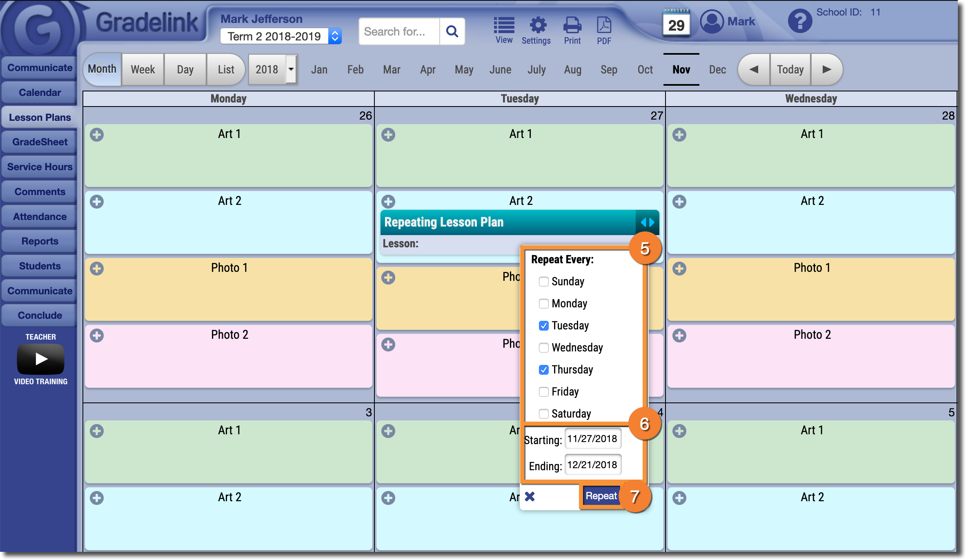Toggle Repeating Lesson Plan arrows expander
Viewport: 966px width, 560px height.
(648, 222)
